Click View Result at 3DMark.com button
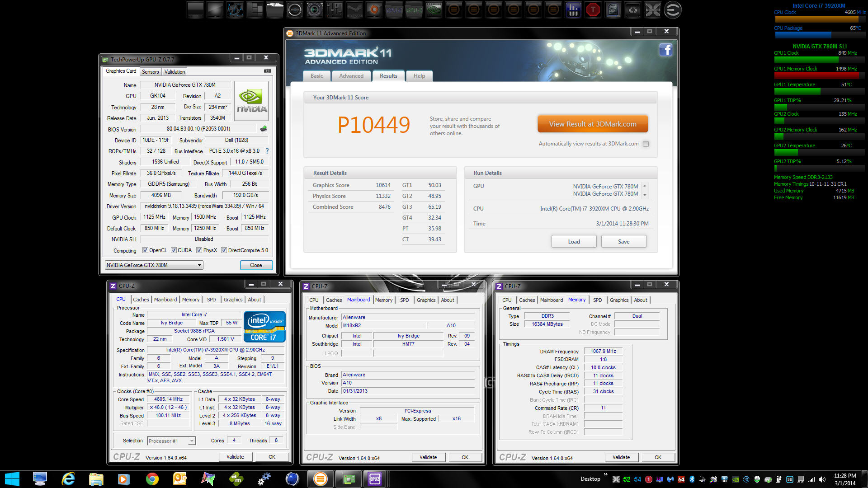This screenshot has width=868, height=488. 592,124
